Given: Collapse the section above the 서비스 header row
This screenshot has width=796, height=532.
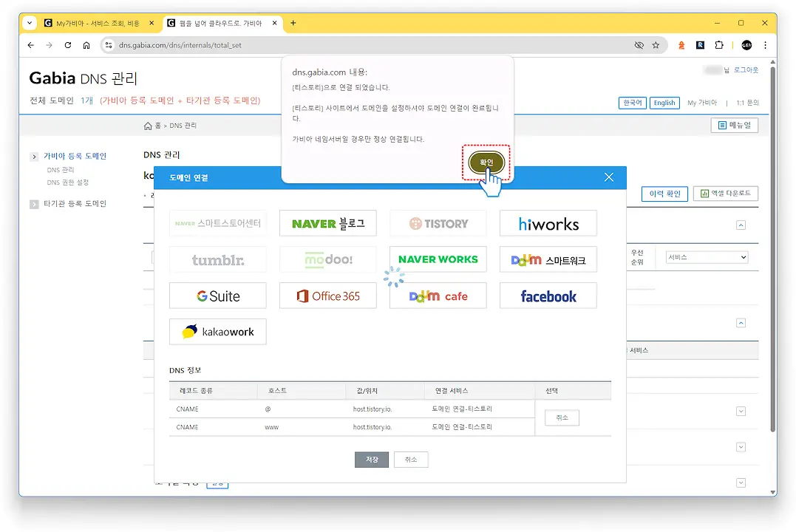Looking at the screenshot, I should (x=741, y=323).
